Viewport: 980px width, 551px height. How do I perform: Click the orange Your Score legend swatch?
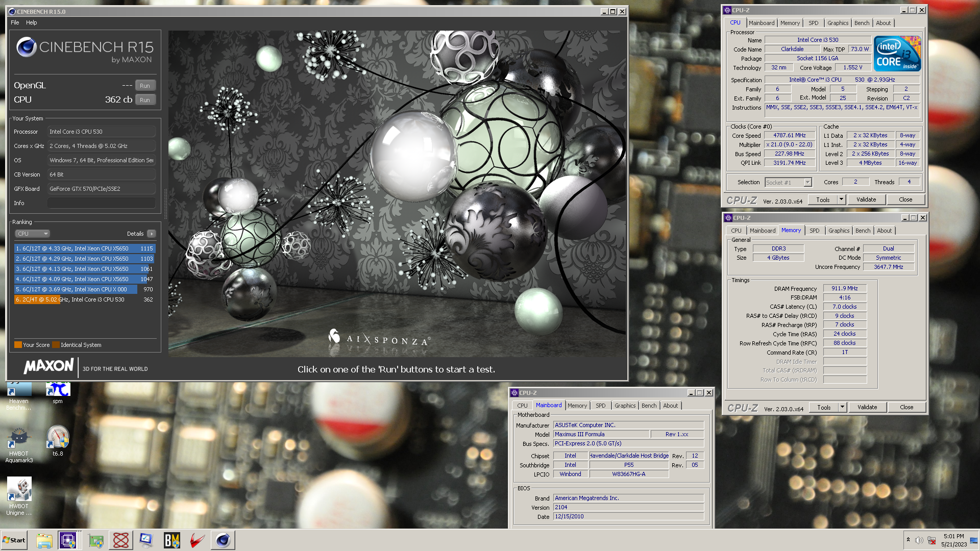pyautogui.click(x=18, y=345)
